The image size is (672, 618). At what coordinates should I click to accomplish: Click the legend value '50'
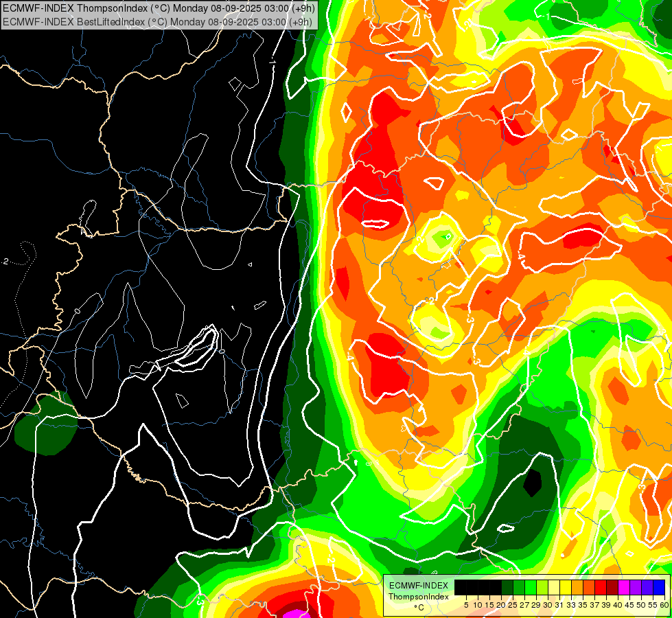point(641,605)
